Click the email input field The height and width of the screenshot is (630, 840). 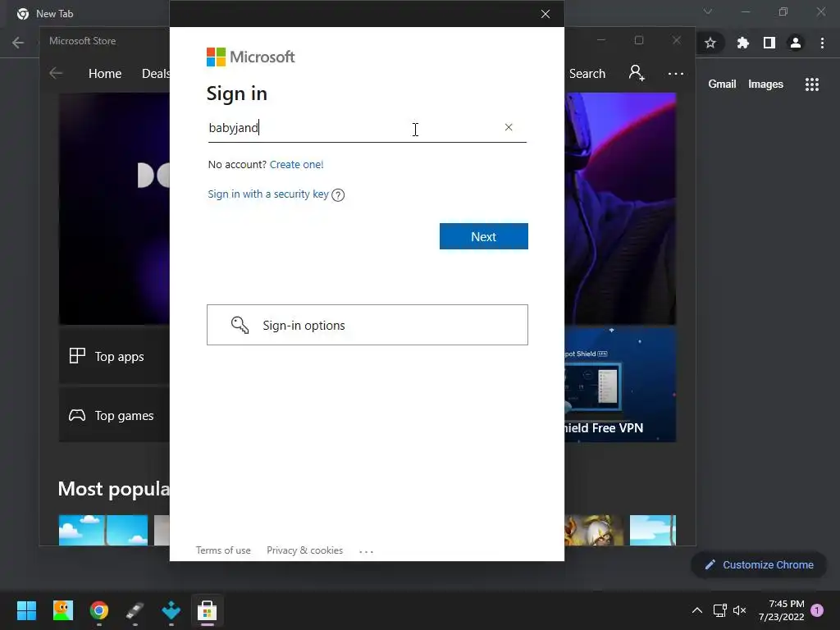[367, 128]
